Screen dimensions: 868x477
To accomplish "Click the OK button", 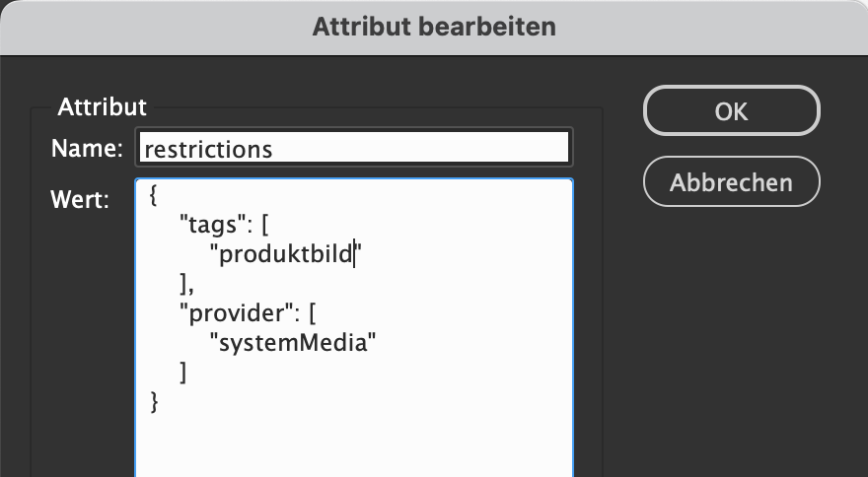I will [731, 110].
